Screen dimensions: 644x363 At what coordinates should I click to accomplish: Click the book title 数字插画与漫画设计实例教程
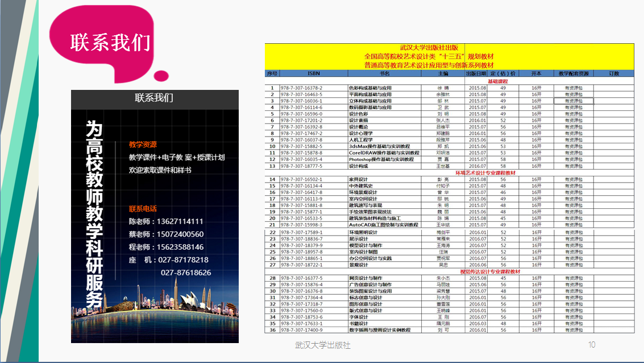tap(380, 330)
